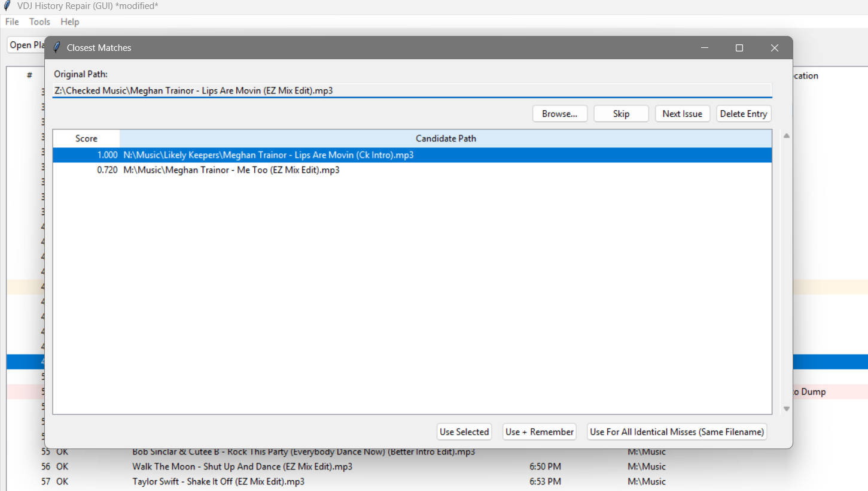The height and width of the screenshot is (491, 868).
Task: Click the Candidate Path column header
Action: [446, 138]
